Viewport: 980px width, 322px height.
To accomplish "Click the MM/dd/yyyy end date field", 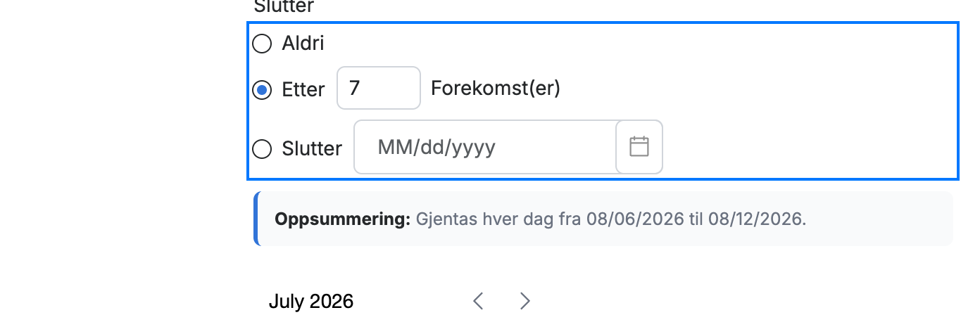I will (485, 147).
